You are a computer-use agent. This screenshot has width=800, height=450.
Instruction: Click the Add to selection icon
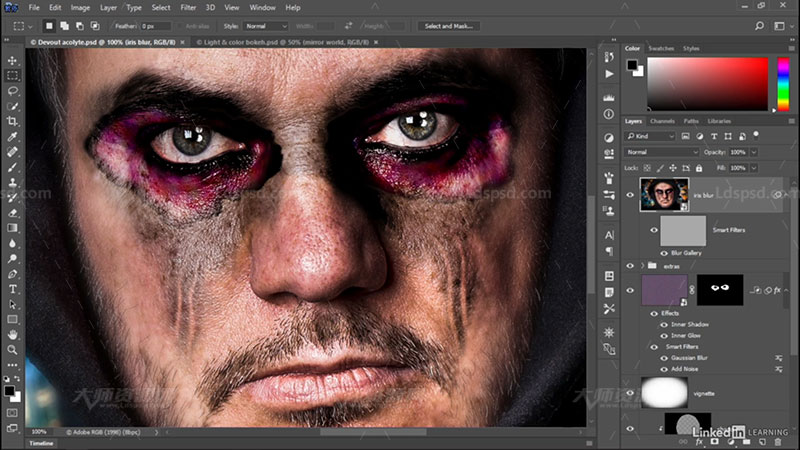[64, 26]
